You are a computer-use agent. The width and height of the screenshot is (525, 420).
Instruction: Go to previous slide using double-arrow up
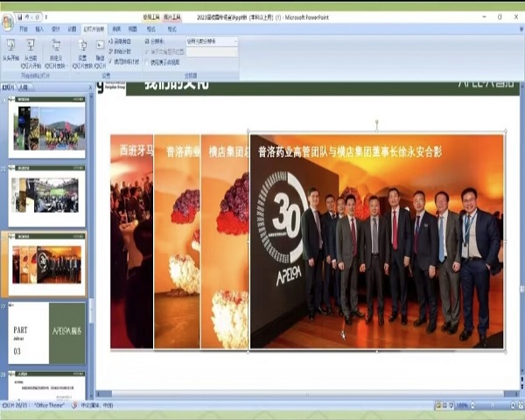coord(522,378)
